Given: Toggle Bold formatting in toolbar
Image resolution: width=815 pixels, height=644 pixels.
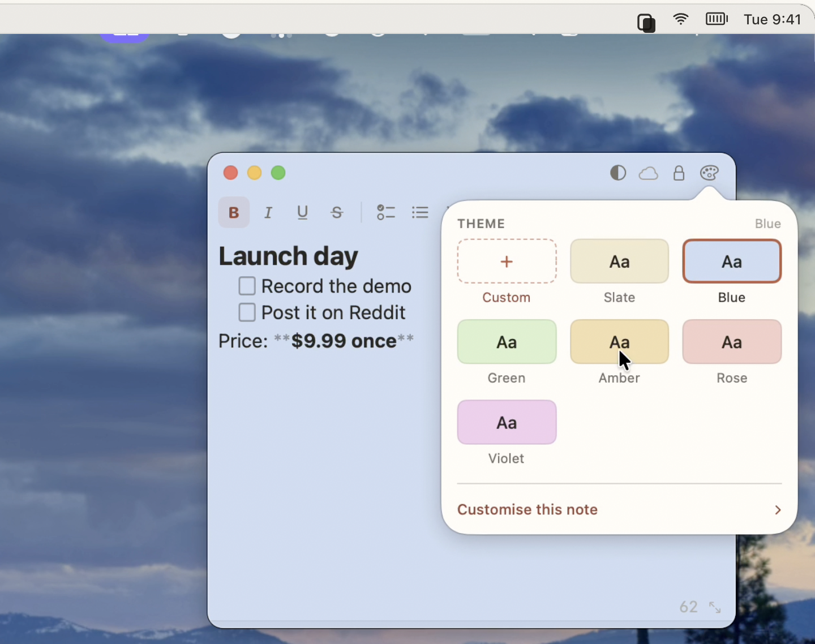Looking at the screenshot, I should click(x=234, y=212).
